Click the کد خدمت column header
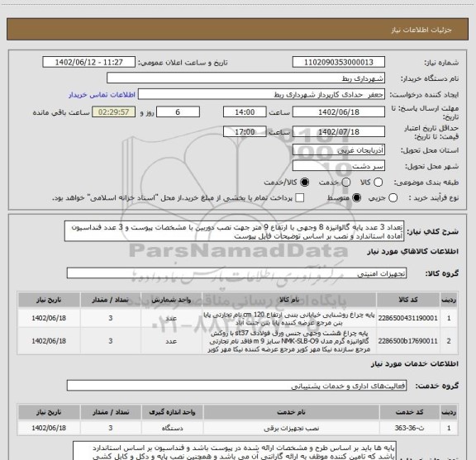Screen dimensions: 476x460 pos(410,412)
